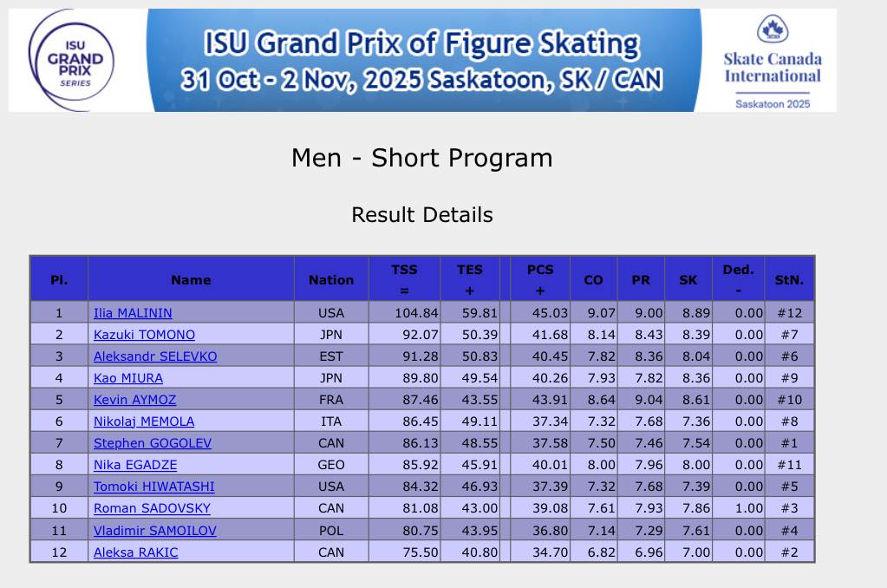Select the Kao MIURA link
This screenshot has height=588, width=887.
click(128, 378)
